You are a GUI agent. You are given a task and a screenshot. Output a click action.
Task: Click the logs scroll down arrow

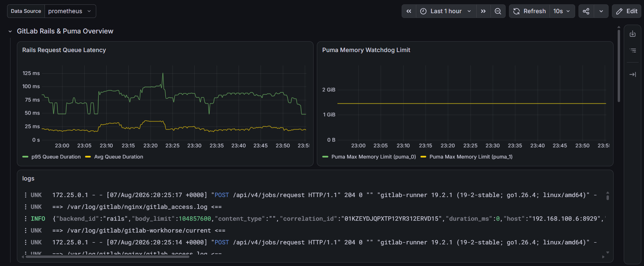pyautogui.click(x=608, y=252)
